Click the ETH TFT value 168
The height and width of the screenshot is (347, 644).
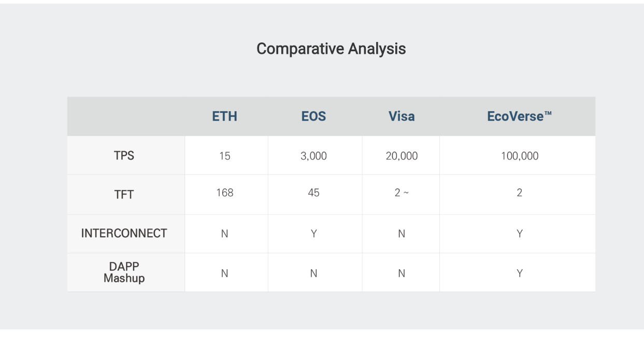click(225, 193)
